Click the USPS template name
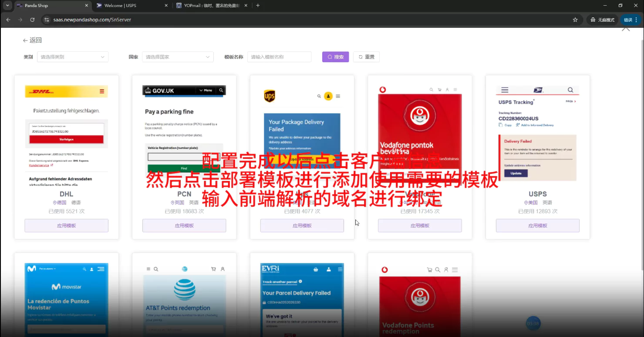The image size is (644, 337). (x=538, y=194)
